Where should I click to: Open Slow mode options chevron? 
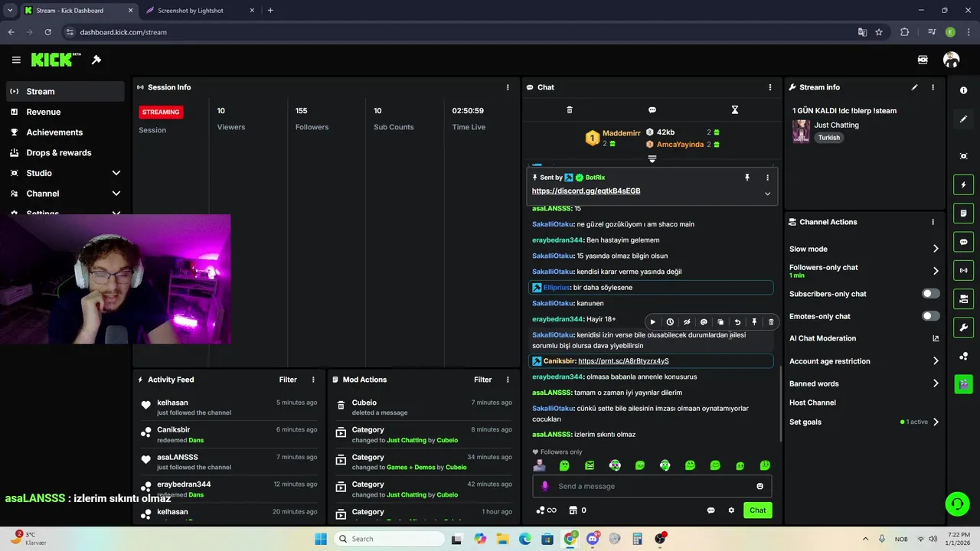click(936, 249)
